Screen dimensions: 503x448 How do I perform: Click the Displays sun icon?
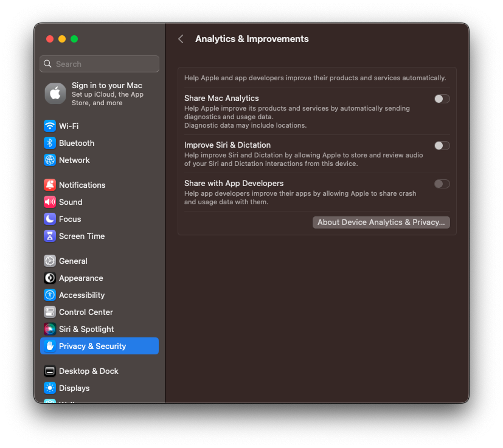(50, 388)
